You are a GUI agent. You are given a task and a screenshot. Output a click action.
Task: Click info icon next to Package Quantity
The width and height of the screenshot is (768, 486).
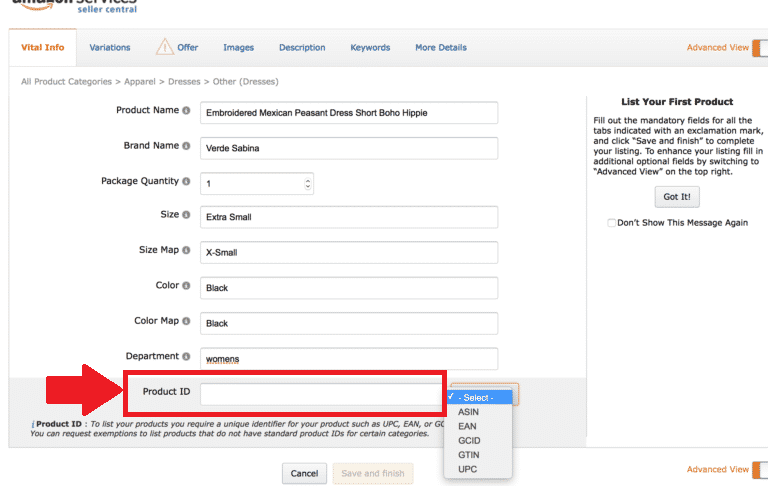point(186,182)
